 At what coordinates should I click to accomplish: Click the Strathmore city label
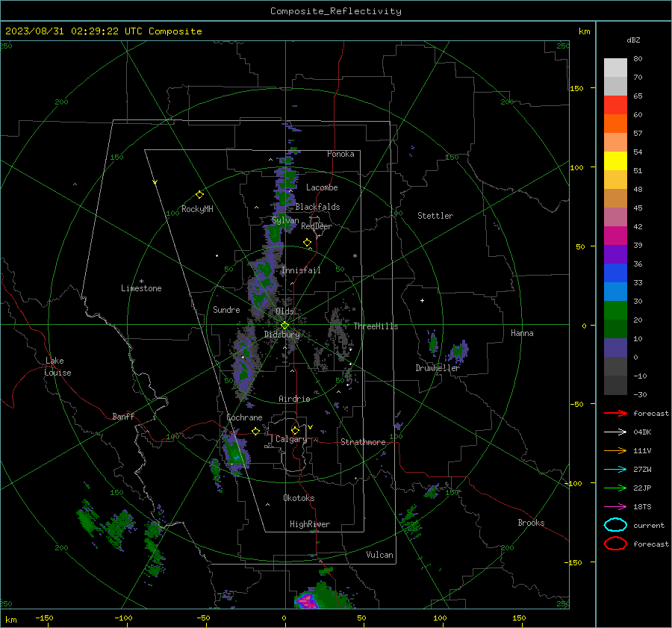tap(363, 442)
